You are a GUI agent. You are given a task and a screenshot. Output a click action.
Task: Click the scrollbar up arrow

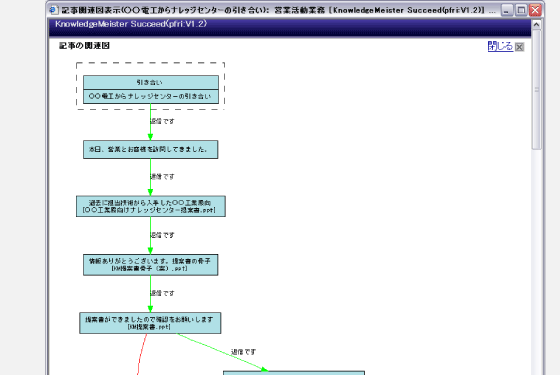click(536, 25)
